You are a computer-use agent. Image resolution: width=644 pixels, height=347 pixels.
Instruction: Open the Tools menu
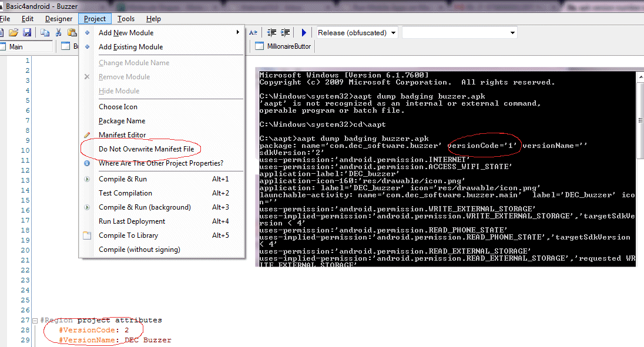pyautogui.click(x=126, y=19)
